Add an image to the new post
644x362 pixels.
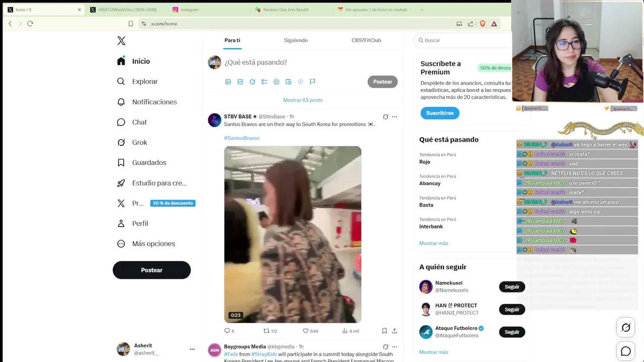(228, 81)
